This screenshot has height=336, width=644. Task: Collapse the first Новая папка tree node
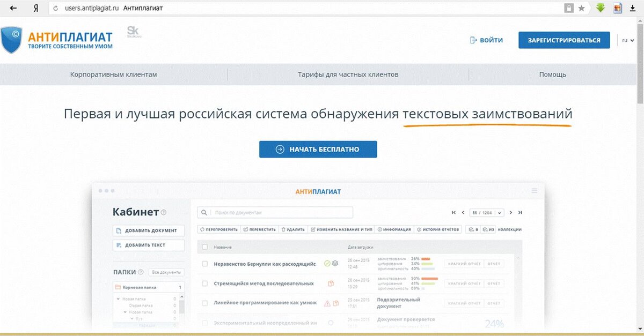(x=119, y=299)
